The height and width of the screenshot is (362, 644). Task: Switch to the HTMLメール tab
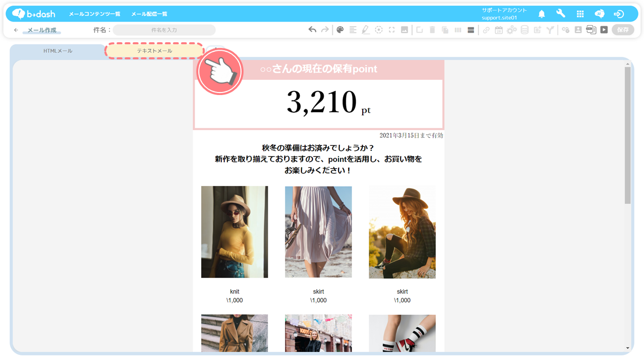coord(58,51)
